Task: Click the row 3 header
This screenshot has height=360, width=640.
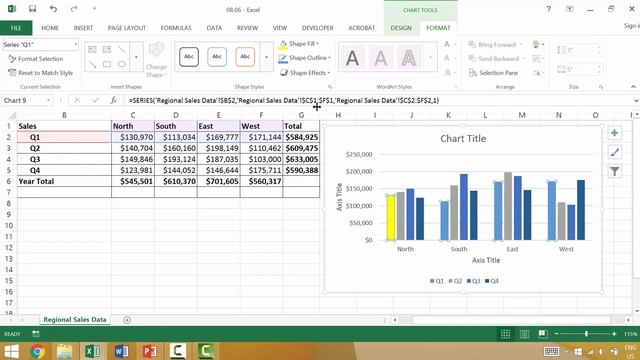Action: point(8,148)
